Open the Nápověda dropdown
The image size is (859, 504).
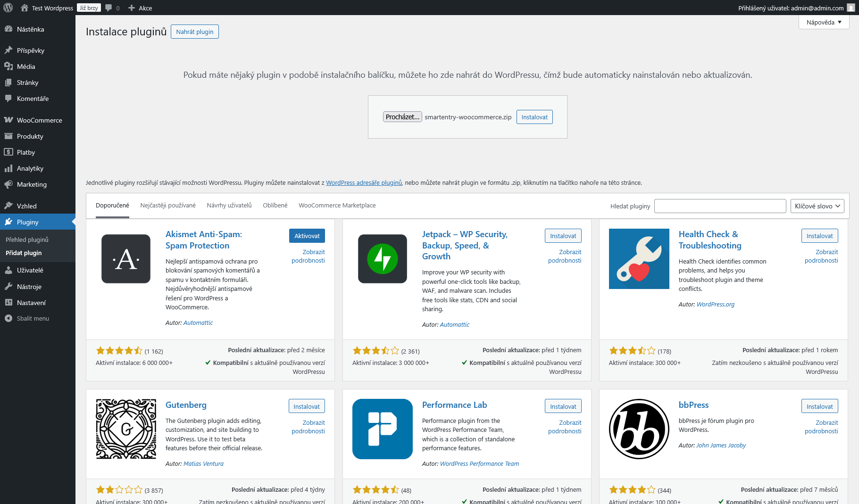pos(823,22)
